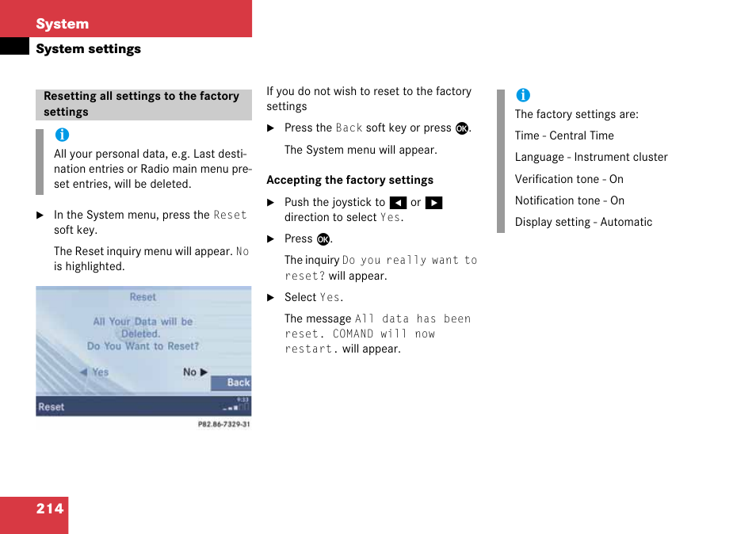The image size is (756, 534).
Task: Click the info icon above 'All your personal data'
Action: pos(62,135)
